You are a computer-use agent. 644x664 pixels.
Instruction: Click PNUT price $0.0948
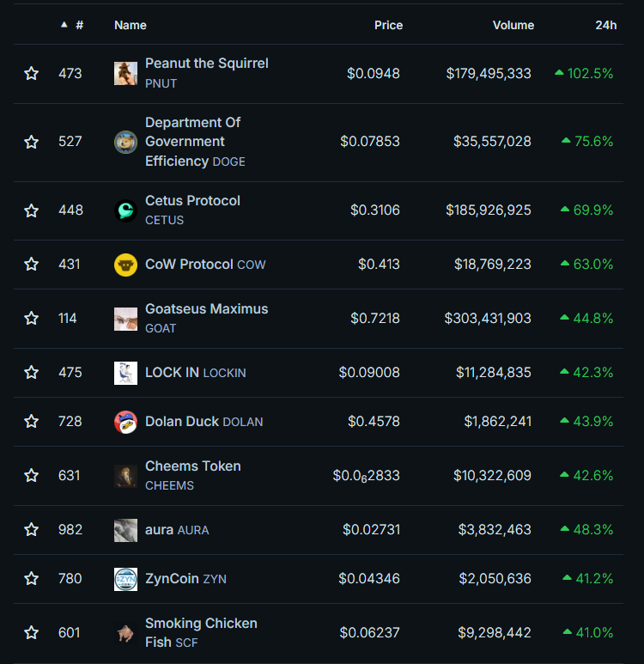click(x=373, y=74)
